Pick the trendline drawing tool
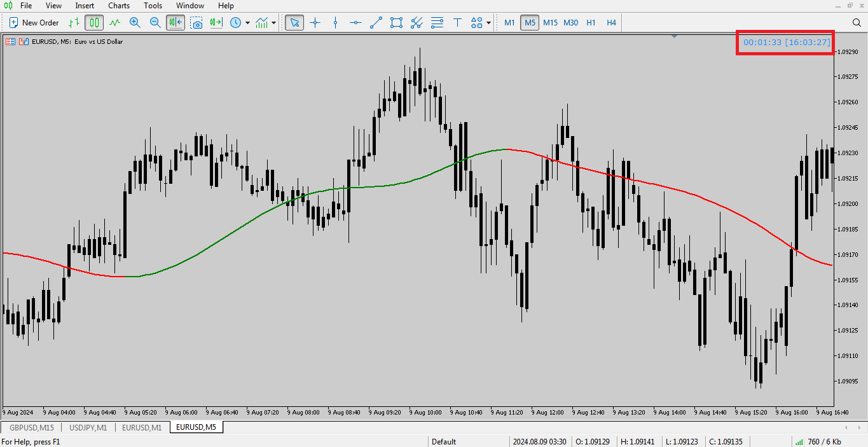868x447 pixels. pyautogui.click(x=376, y=23)
